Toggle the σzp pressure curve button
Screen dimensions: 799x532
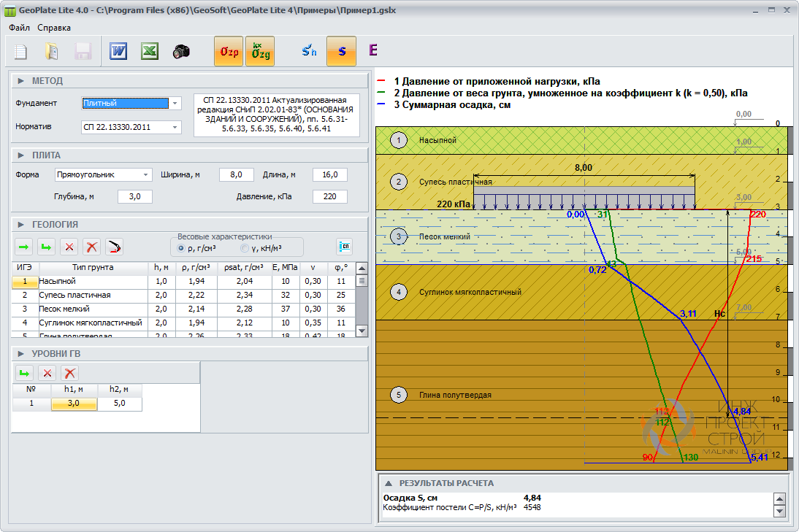click(229, 51)
